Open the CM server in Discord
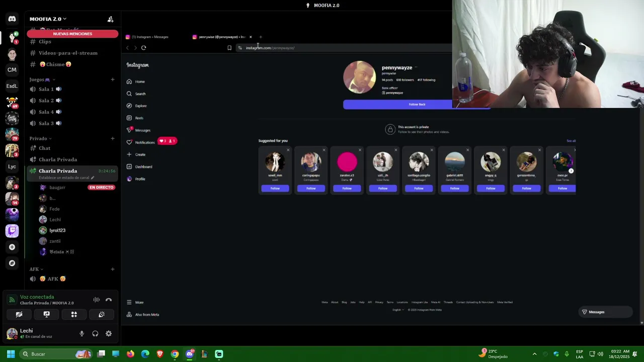 point(12,70)
